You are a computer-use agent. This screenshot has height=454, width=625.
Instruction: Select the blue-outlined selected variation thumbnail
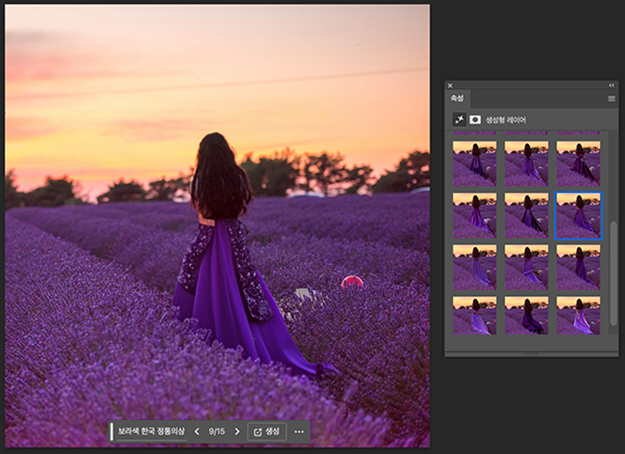click(578, 213)
